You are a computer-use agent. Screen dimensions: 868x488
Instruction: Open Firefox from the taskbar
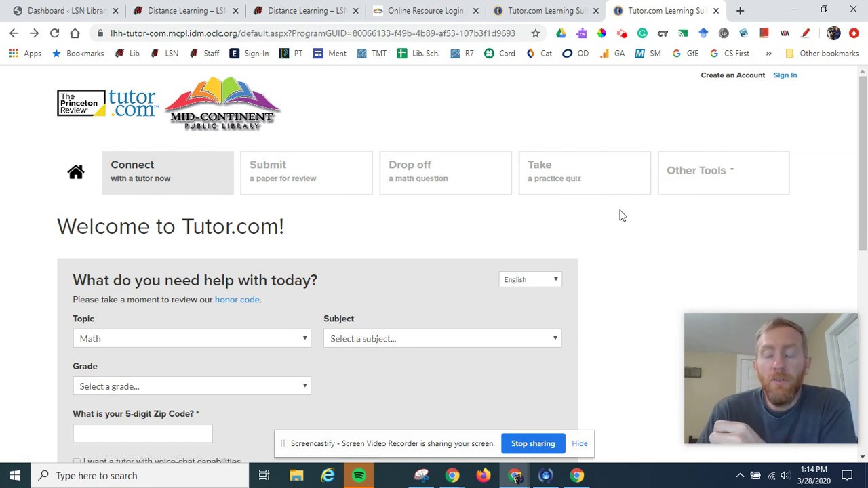click(483, 475)
